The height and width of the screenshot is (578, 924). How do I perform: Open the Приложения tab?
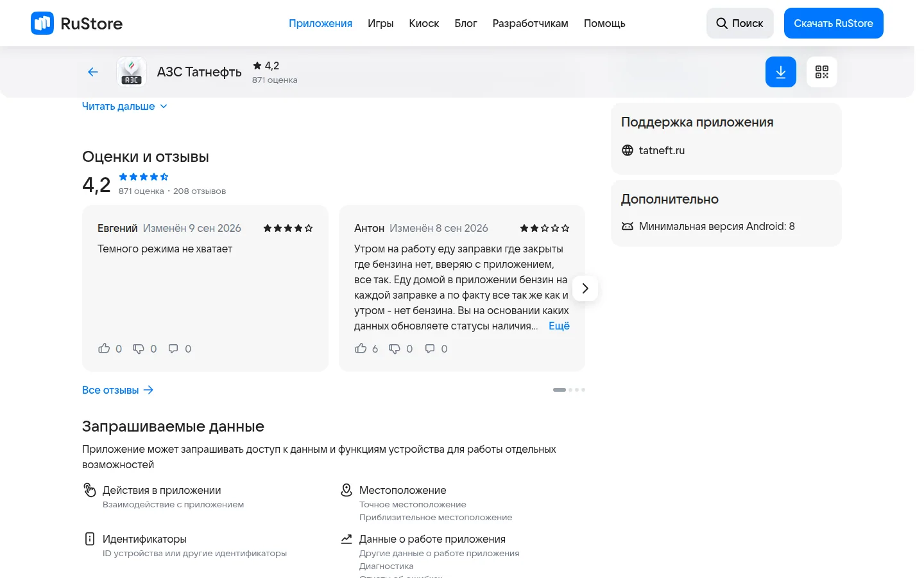pos(320,23)
